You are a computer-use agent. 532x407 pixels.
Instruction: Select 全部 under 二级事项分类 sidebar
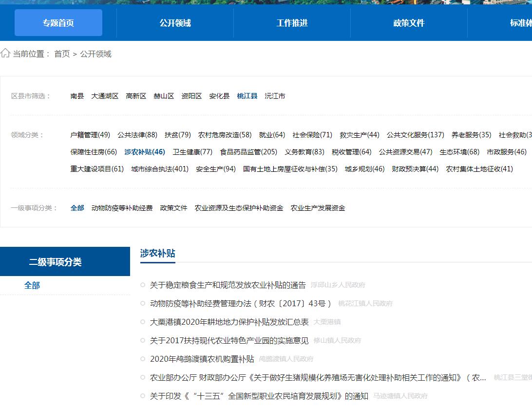(x=32, y=285)
